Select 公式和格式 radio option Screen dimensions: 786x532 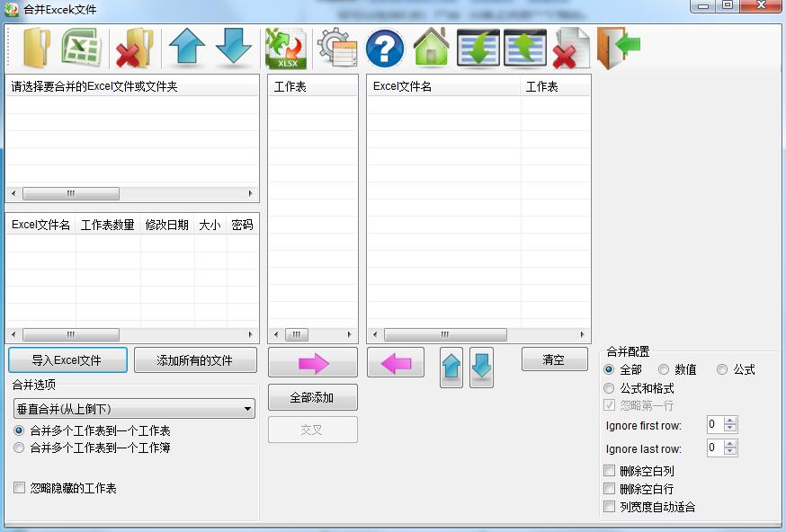point(609,388)
